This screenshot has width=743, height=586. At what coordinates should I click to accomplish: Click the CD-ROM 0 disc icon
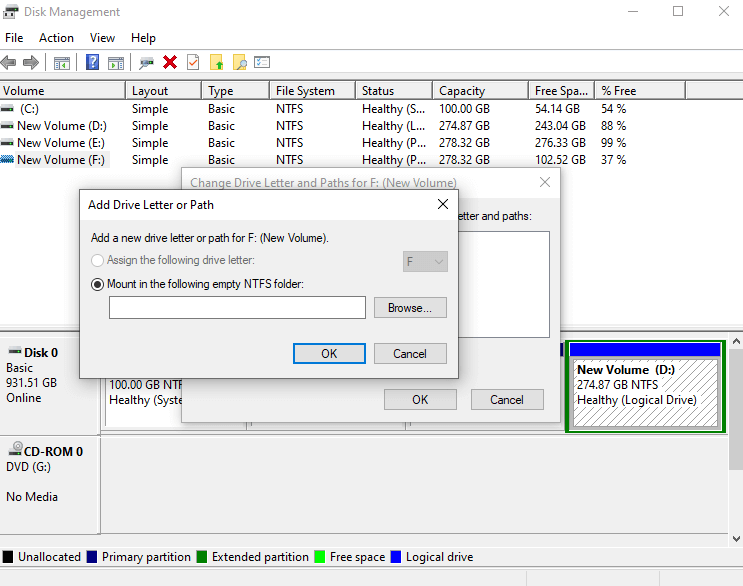(x=16, y=449)
